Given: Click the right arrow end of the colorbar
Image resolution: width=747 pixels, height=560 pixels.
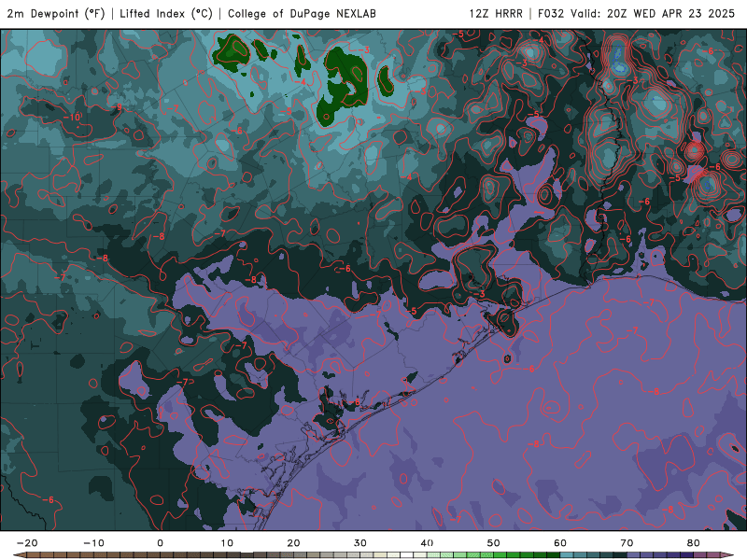Looking at the screenshot, I should click(728, 555).
